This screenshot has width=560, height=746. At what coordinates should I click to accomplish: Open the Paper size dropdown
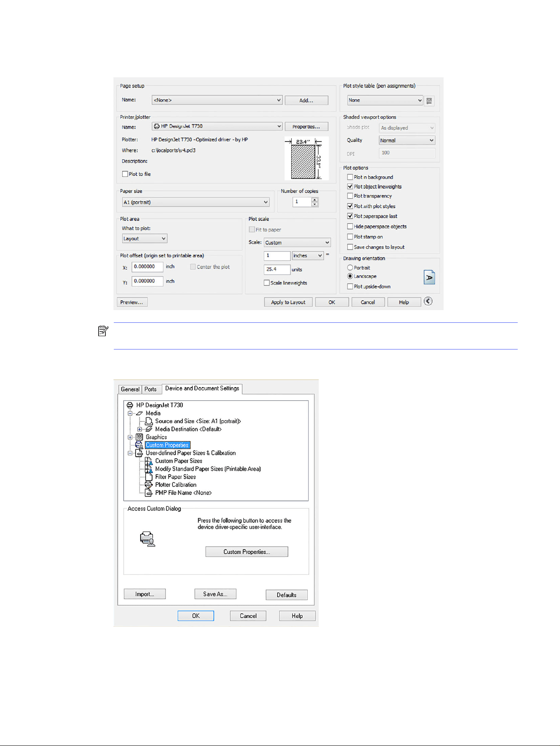point(196,202)
